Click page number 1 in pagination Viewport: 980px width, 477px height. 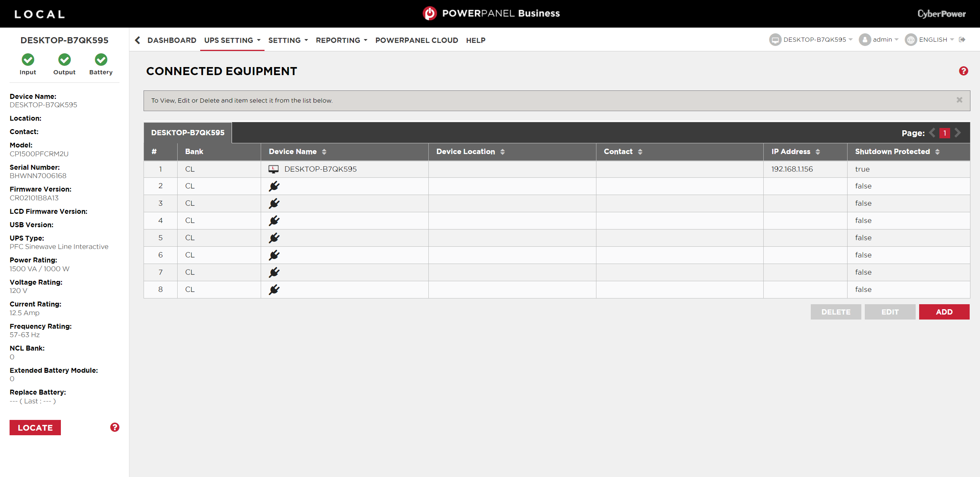coord(945,133)
